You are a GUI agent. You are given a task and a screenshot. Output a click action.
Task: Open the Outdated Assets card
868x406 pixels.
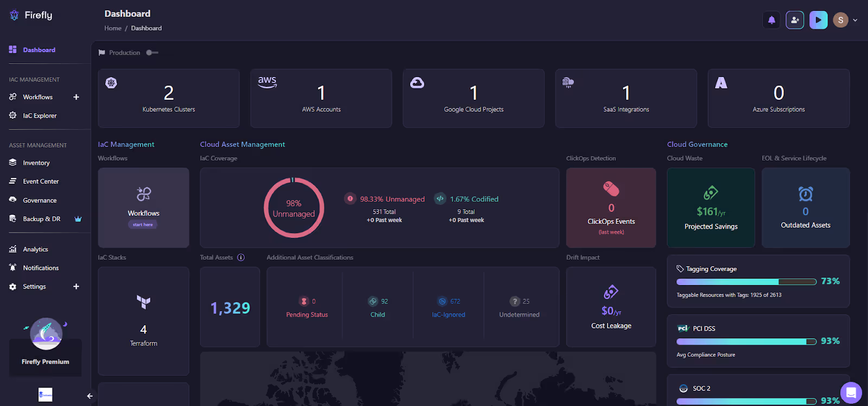[x=806, y=208]
